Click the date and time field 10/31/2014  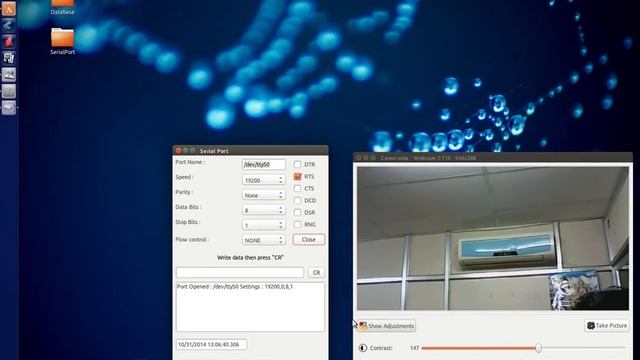coord(211,344)
